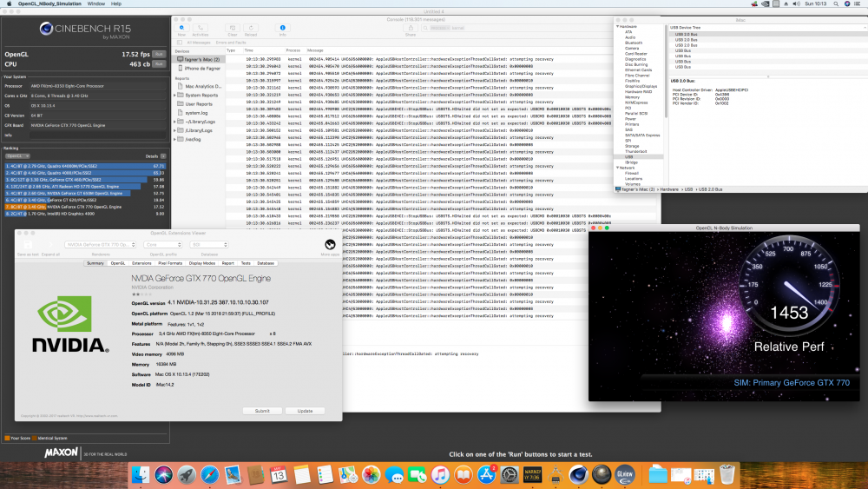Open Messages from the Dock
The width and height of the screenshot is (868, 489).
394,474
